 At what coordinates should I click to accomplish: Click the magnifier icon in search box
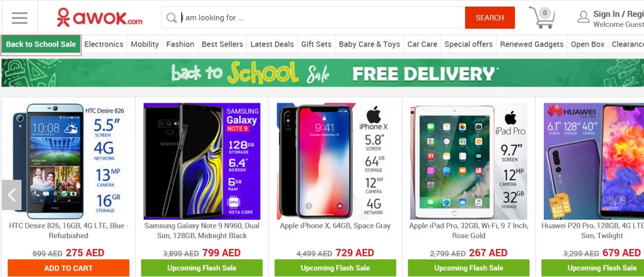(172, 18)
